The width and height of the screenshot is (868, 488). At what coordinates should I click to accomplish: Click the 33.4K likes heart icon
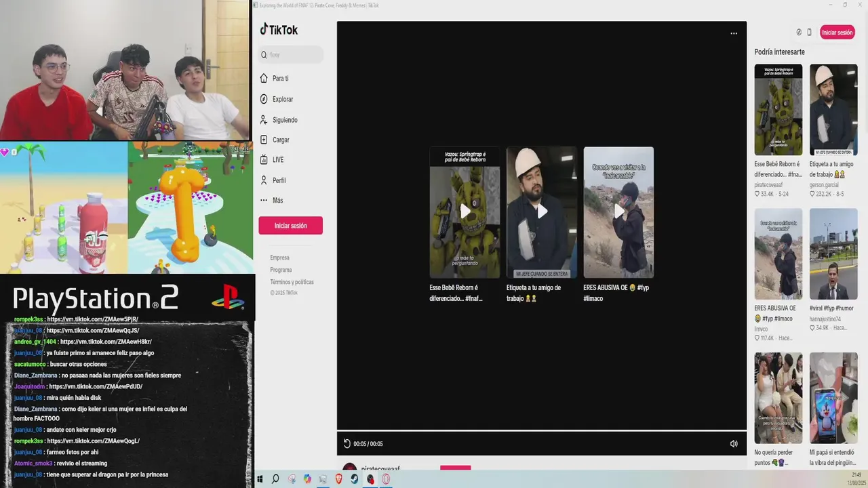coord(757,194)
